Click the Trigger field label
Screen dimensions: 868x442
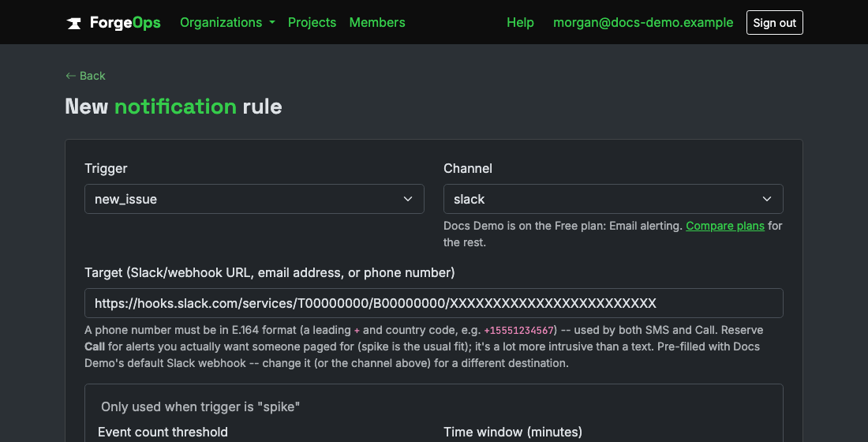pyautogui.click(x=106, y=168)
